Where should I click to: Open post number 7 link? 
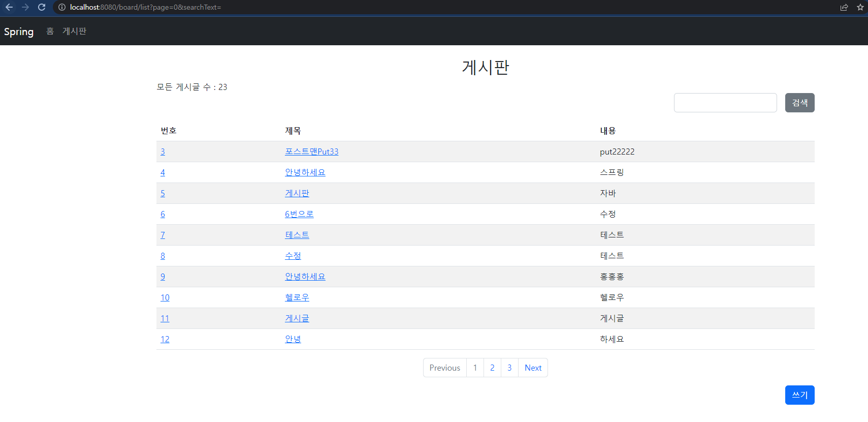click(163, 235)
